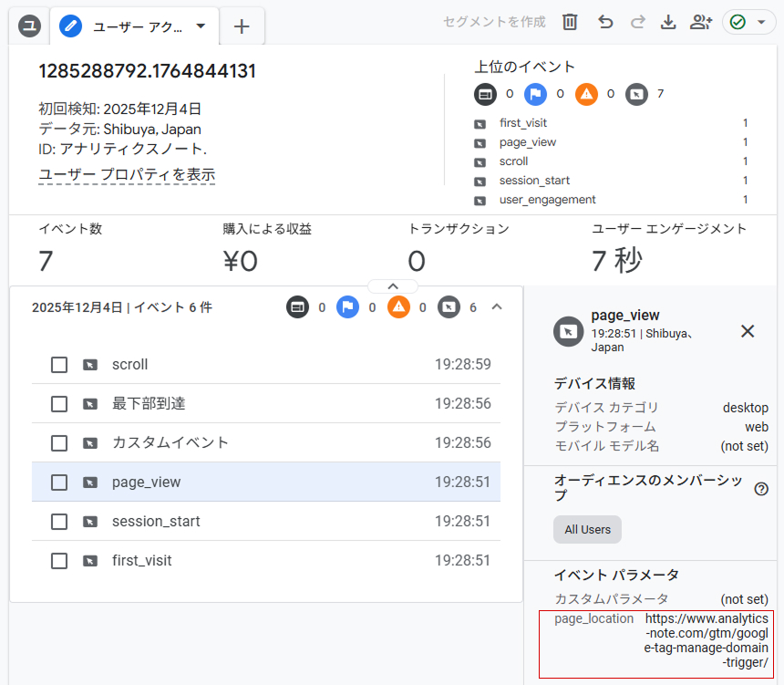
Task: Add a new tab with plus button
Action: point(242,26)
